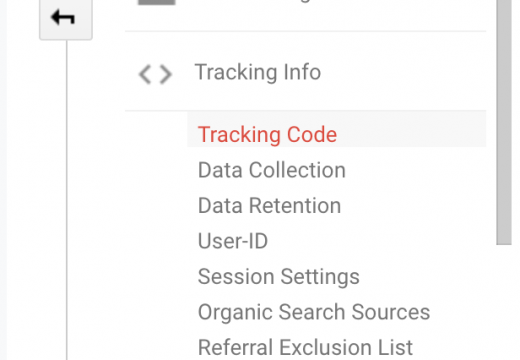
Task: Go to User-ID settings
Action: click(233, 241)
